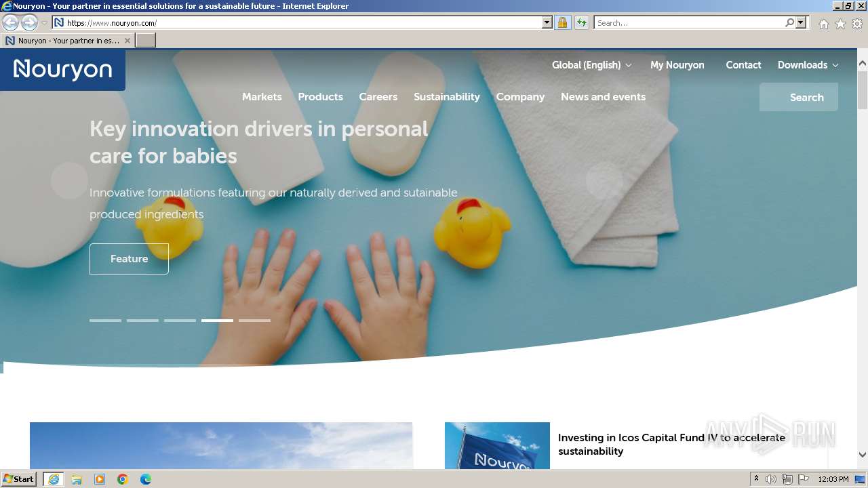Click the address bar URL field
Screen dimensions: 868x488
coord(297,22)
